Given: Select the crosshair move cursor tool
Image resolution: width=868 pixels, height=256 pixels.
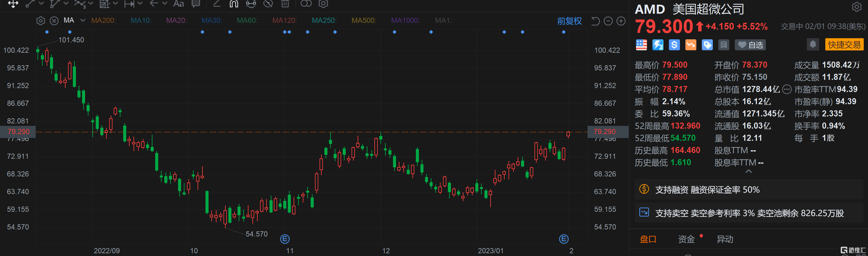Looking at the screenshot, I should [13, 4].
